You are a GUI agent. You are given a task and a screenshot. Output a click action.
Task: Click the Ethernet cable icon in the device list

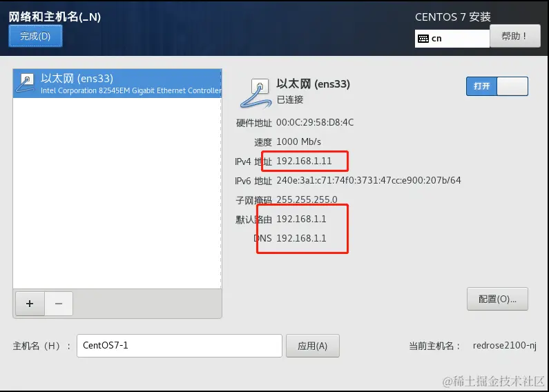tap(26, 84)
